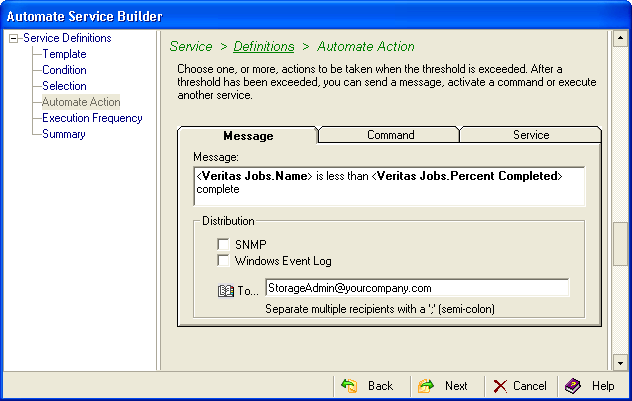Screen dimensions: 632x401
Task: Open Execution Frequency in the tree
Action: click(92, 118)
